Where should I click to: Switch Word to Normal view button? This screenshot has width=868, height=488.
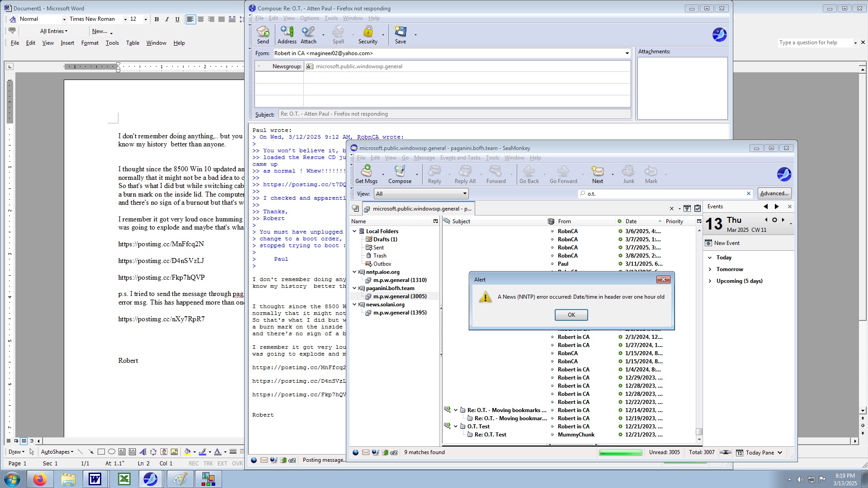tap(9, 441)
